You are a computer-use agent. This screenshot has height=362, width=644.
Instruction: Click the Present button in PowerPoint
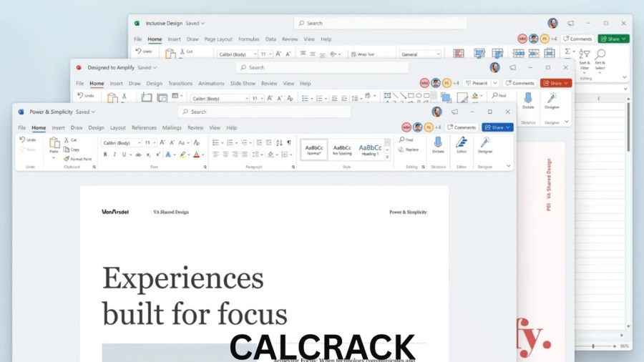pos(477,83)
